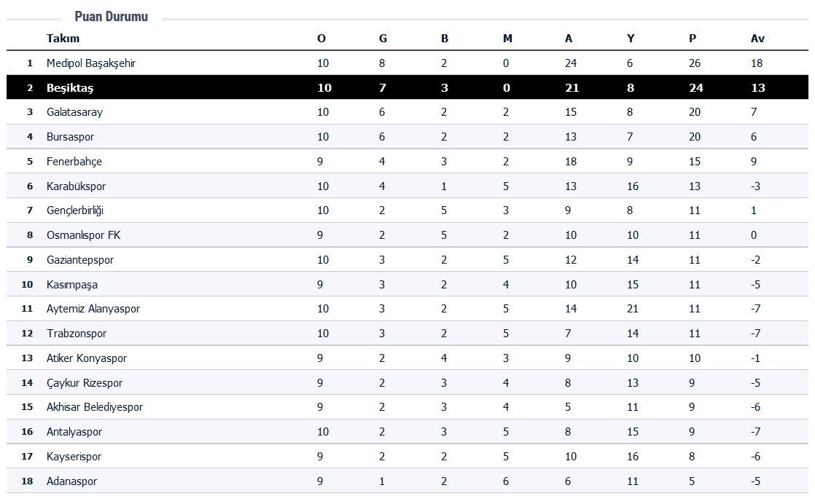
Task: Click the Takım column header
Action: pyautogui.click(x=63, y=39)
